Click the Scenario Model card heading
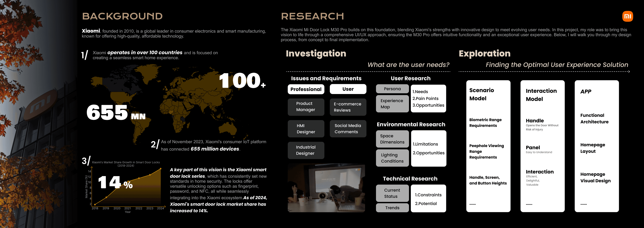This screenshot has height=228, width=644. pos(481,94)
